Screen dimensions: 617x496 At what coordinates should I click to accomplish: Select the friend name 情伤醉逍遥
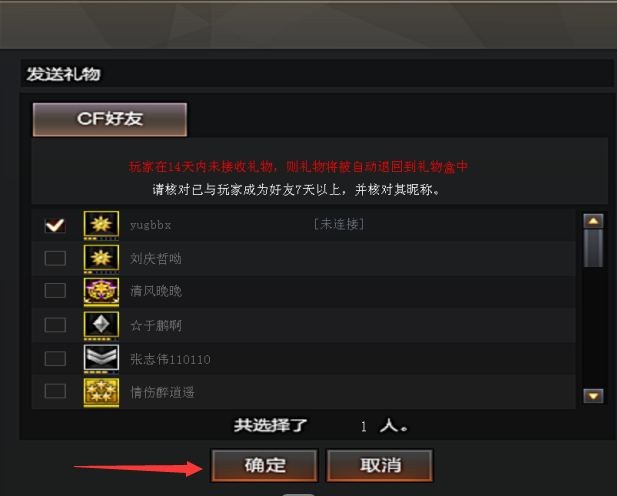162,392
